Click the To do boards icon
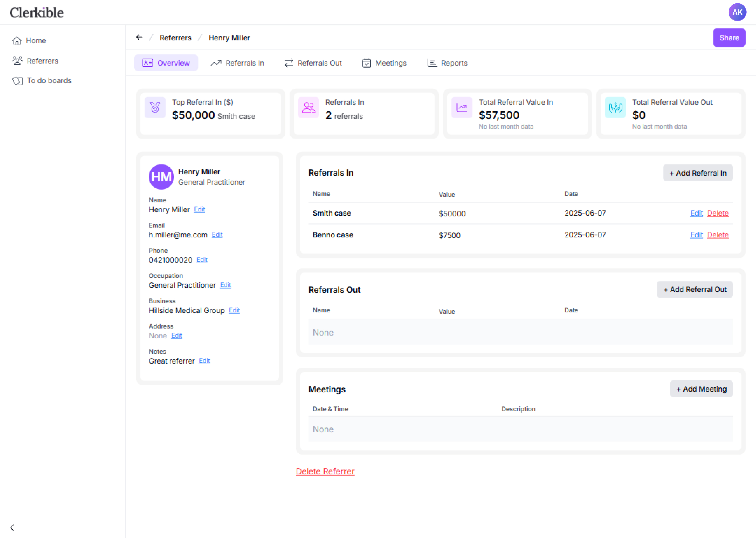The width and height of the screenshot is (756, 538). point(17,81)
